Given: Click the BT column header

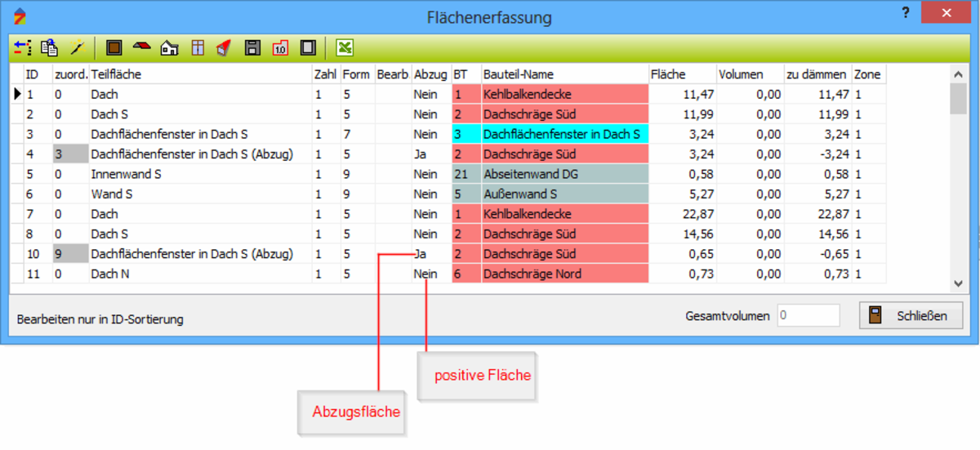Looking at the screenshot, I should (466, 74).
